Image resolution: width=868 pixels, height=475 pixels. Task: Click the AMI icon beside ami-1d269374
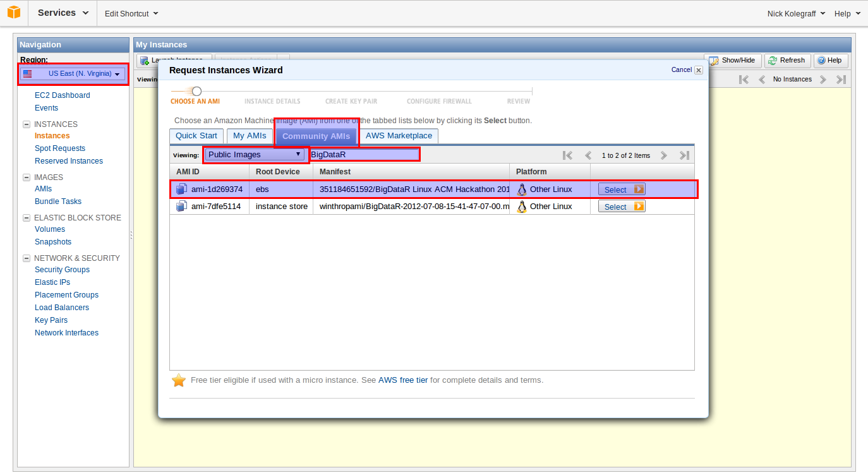(181, 189)
